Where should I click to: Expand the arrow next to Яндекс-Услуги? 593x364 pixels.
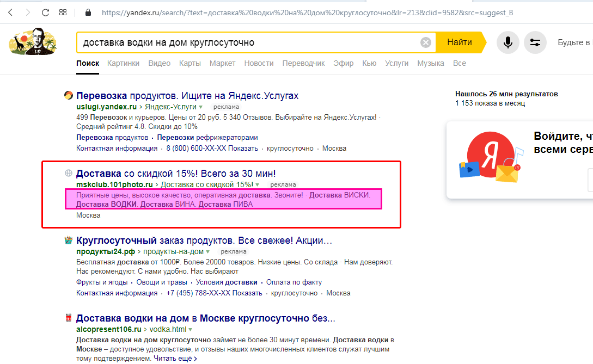click(x=201, y=107)
